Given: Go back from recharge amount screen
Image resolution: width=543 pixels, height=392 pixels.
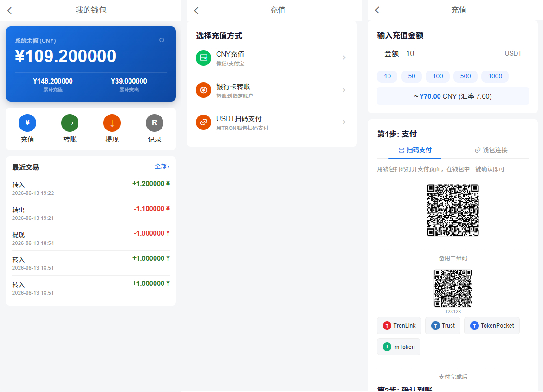Looking at the screenshot, I should tap(377, 10).
